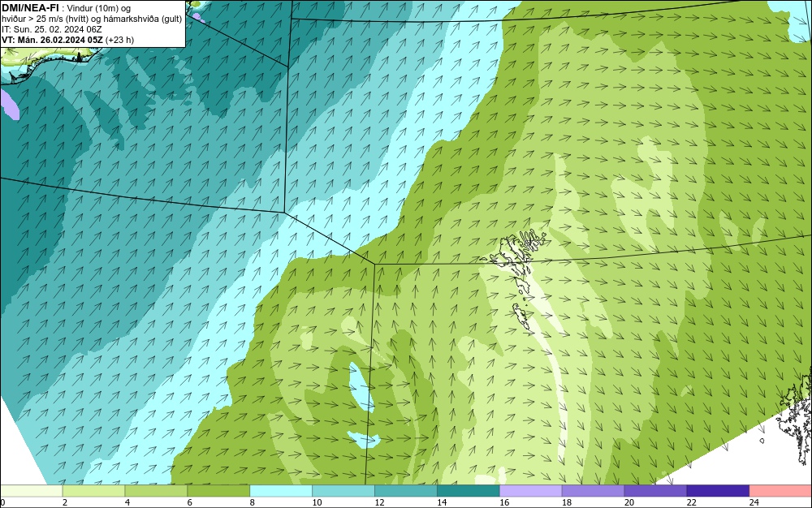Click the legend scale label '24'
The image size is (812, 508).
754,502
